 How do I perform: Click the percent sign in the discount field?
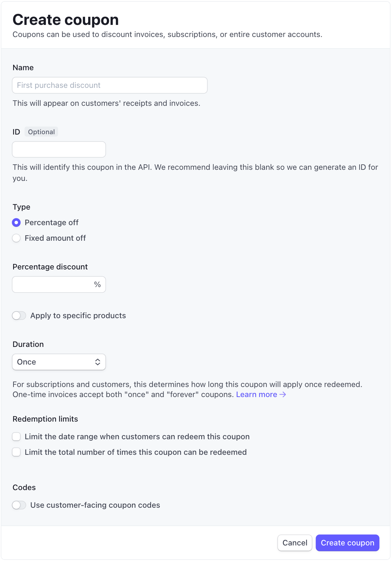[97, 284]
